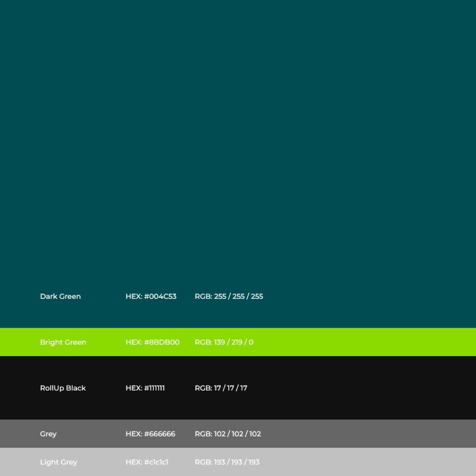Select the text "HEX: #c1c1c1"
Screen dimensions: 476x476
click(147, 462)
